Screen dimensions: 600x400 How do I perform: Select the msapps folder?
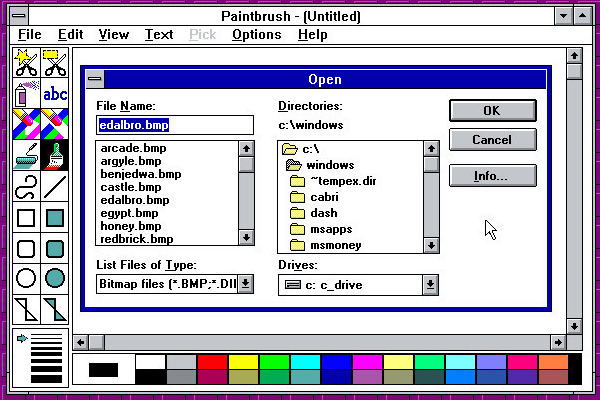click(321, 229)
